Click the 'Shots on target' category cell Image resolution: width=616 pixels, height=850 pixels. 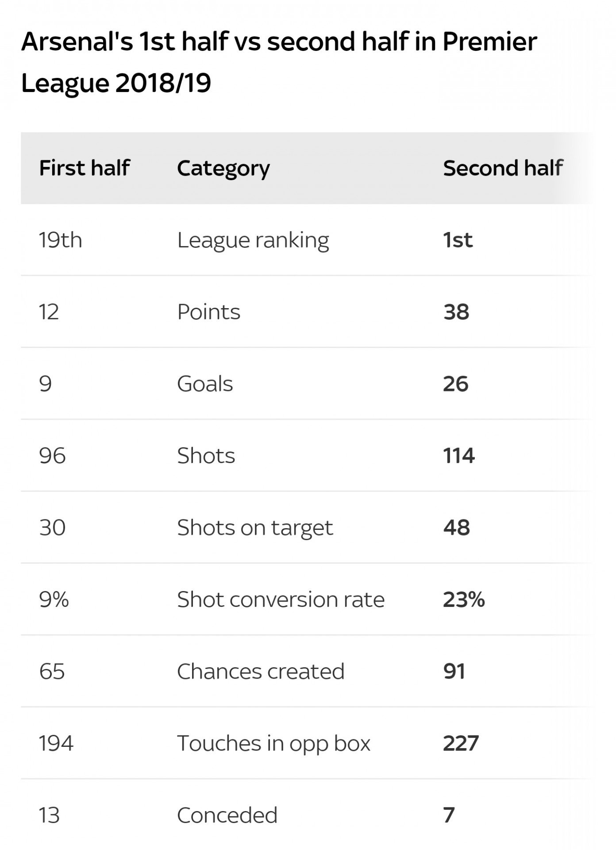tap(254, 528)
